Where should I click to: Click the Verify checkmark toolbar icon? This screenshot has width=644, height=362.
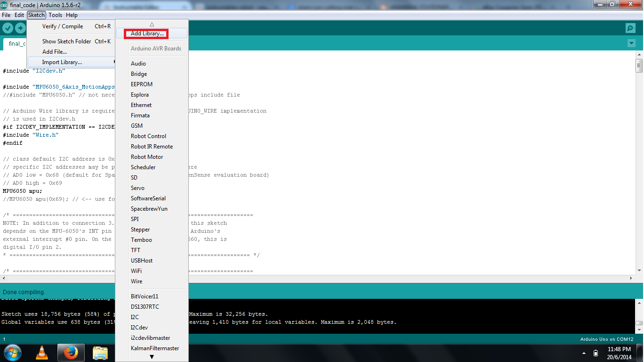8,28
